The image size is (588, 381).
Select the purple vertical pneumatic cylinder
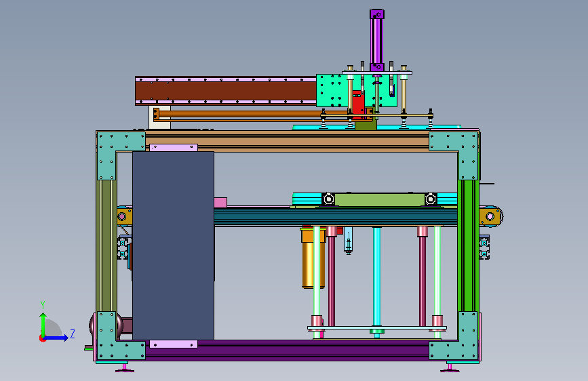tap(377, 40)
